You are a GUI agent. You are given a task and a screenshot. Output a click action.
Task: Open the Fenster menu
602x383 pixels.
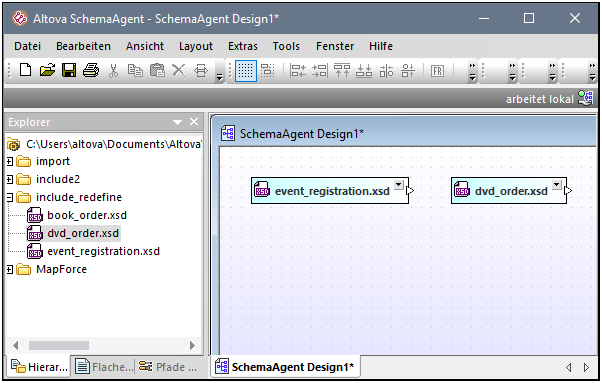point(335,46)
